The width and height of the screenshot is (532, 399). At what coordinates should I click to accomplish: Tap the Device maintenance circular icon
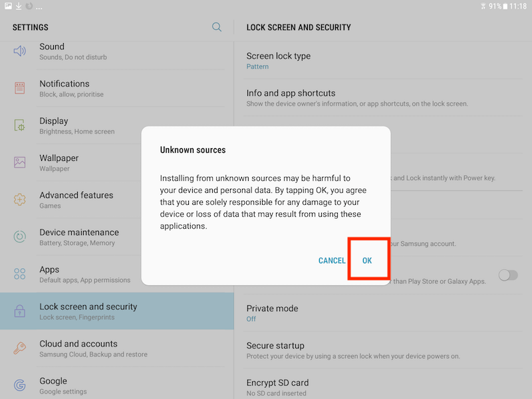coord(20,237)
